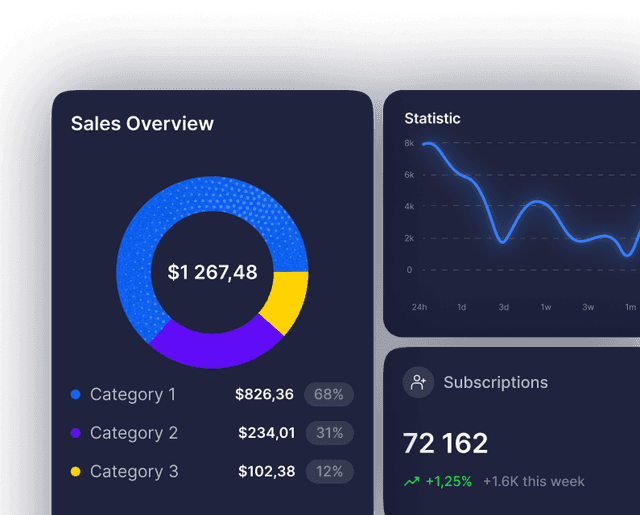Image resolution: width=640 pixels, height=515 pixels.
Task: Click the 4k axis label
Action: (409, 206)
